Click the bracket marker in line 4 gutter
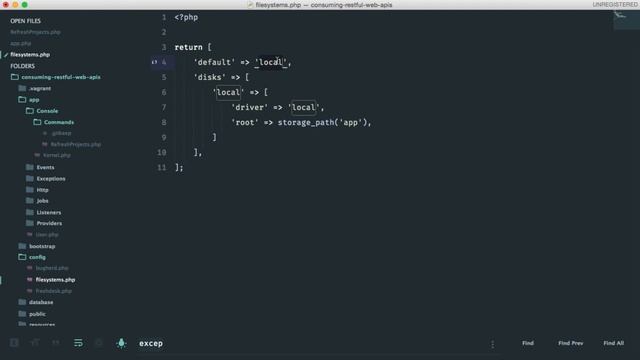The height and width of the screenshot is (360, 640). click(x=154, y=62)
